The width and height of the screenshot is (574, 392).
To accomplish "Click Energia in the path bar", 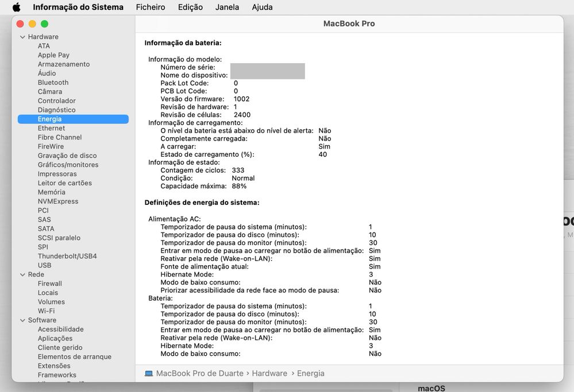I will click(311, 374).
